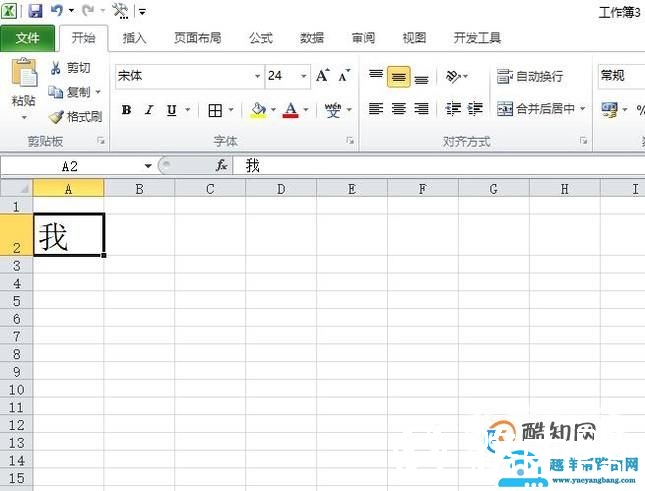Click the Excel application icon
This screenshot has width=645, height=491.
point(9,11)
